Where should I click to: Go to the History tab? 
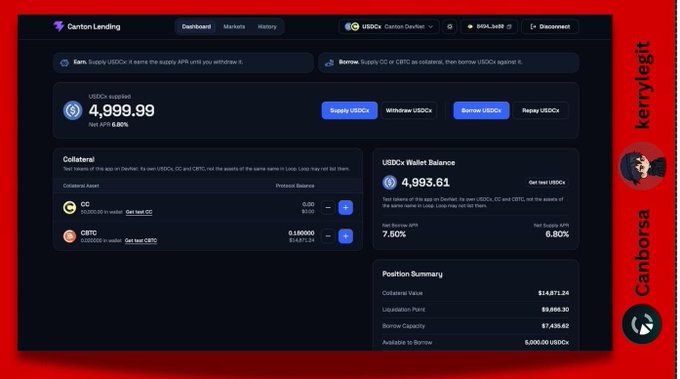(x=267, y=26)
